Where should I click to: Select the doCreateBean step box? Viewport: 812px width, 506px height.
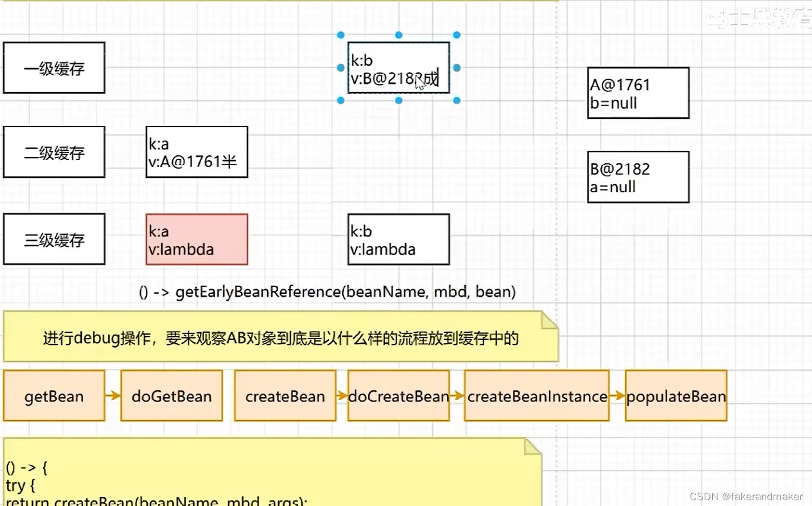(x=398, y=396)
